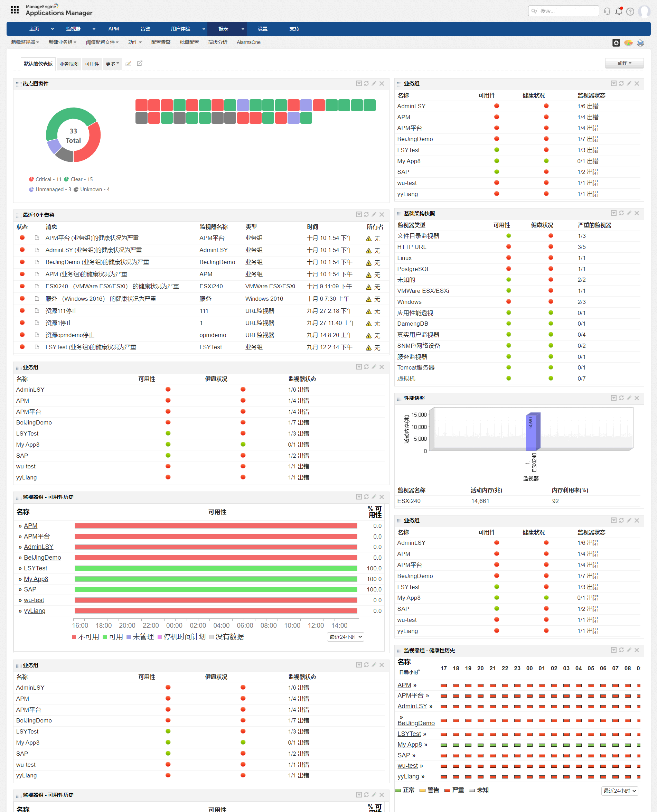Open alarm document icon for 资源111停止
This screenshot has height=812, width=657.
[37, 311]
